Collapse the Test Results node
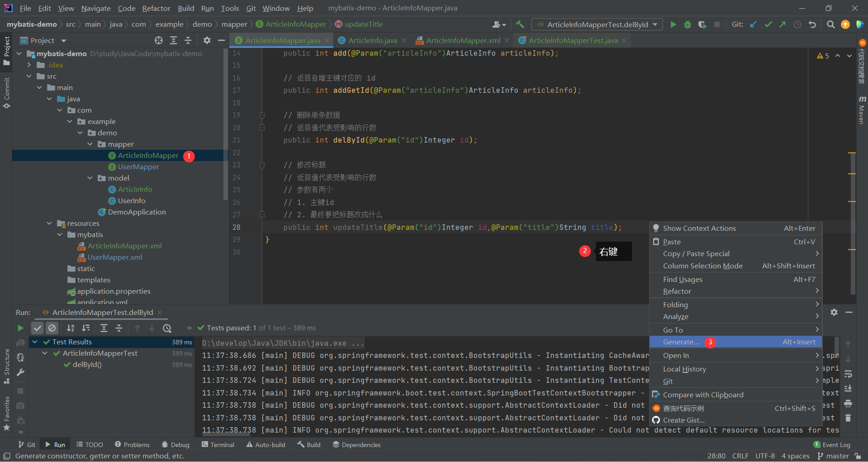The image size is (868, 462). 34,342
